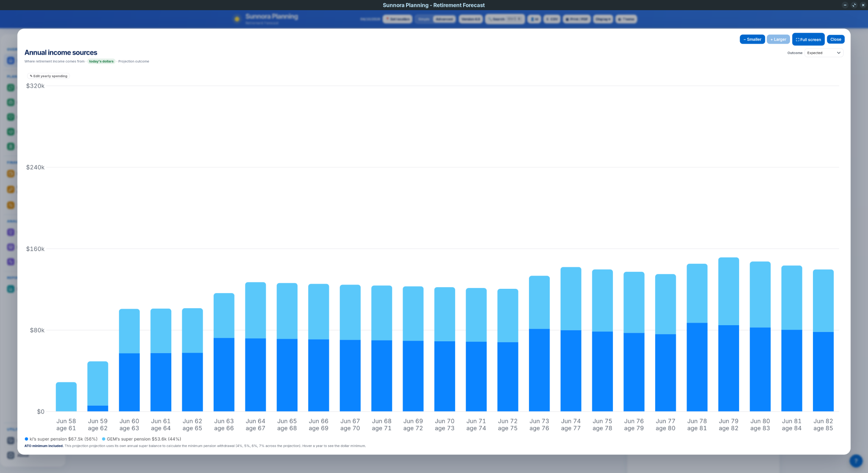Click the 'Jun 74 age 77' axis label

[571, 425]
